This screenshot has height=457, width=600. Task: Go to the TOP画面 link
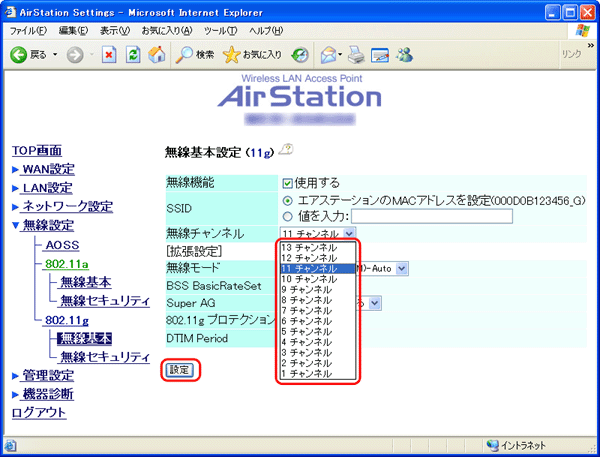click(x=37, y=150)
